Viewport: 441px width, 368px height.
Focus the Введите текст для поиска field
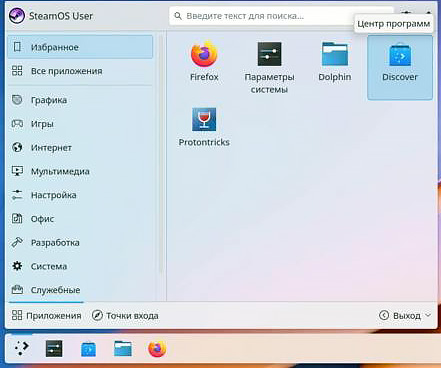click(282, 16)
